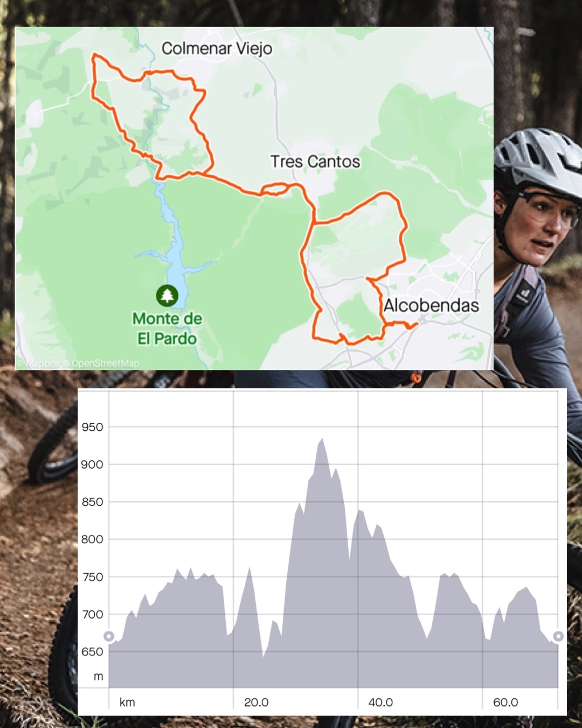Select the Tres Cantos map label
The height and width of the screenshot is (728, 582).
[x=315, y=161]
